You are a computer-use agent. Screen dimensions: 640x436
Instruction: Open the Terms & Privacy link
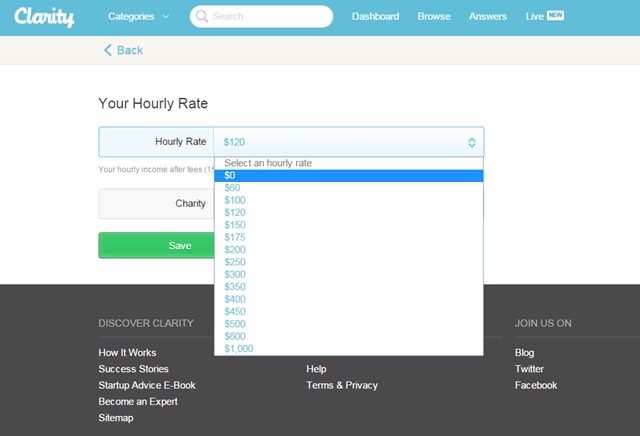point(342,385)
